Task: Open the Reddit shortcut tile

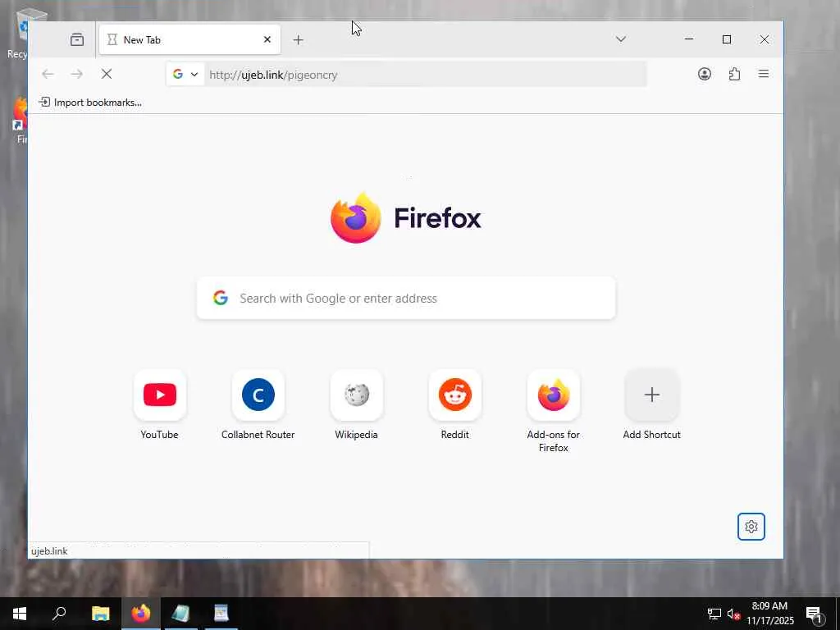Action: coord(454,395)
